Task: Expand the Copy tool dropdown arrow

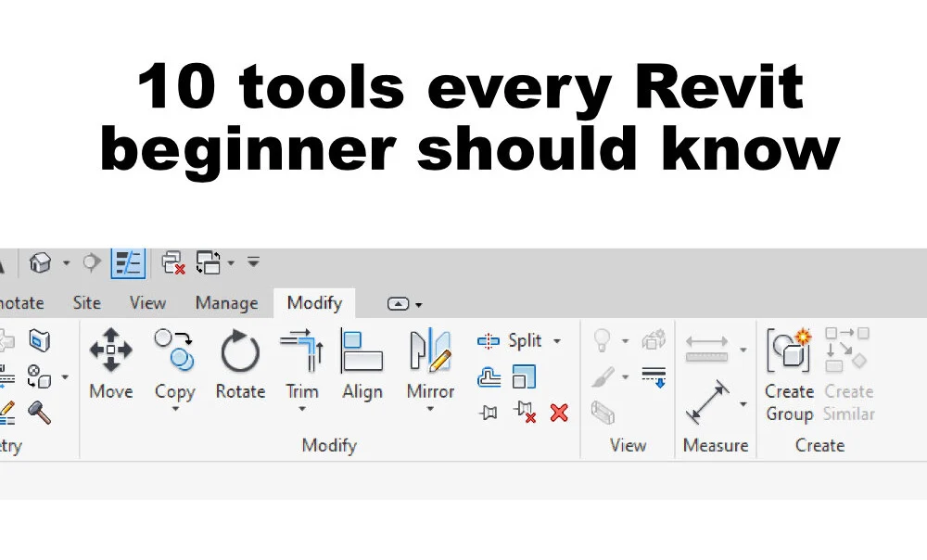Action: click(175, 409)
